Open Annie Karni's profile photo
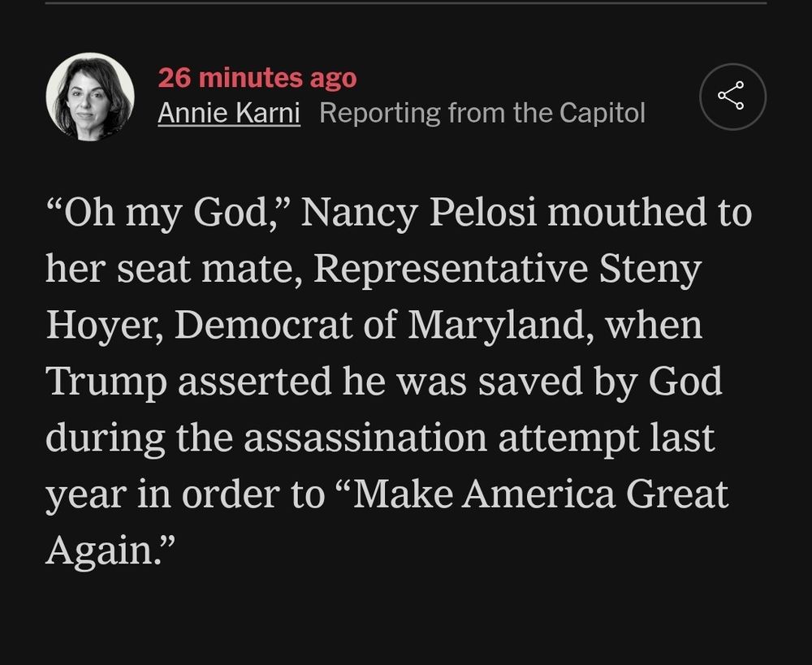The width and height of the screenshot is (812, 665). click(89, 97)
